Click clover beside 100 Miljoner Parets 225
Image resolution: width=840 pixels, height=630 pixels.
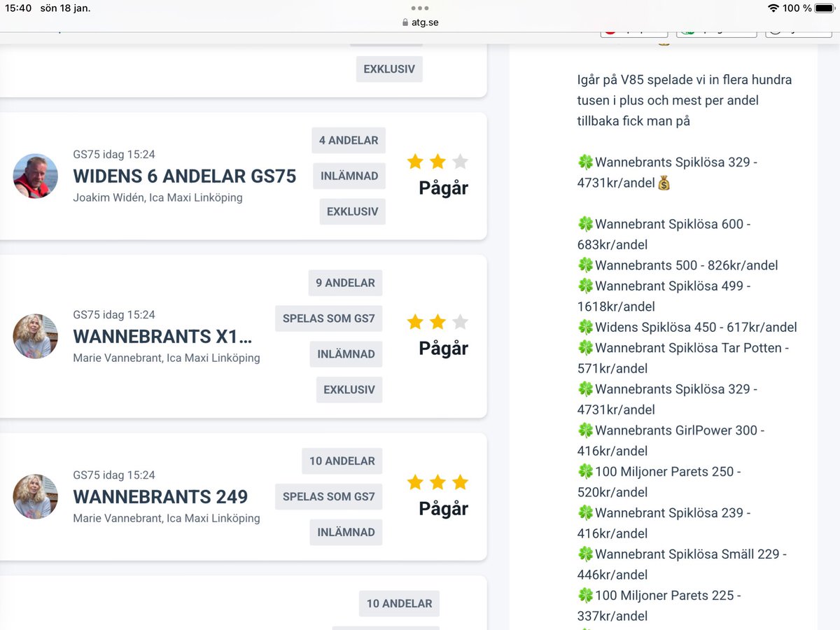pos(585,596)
